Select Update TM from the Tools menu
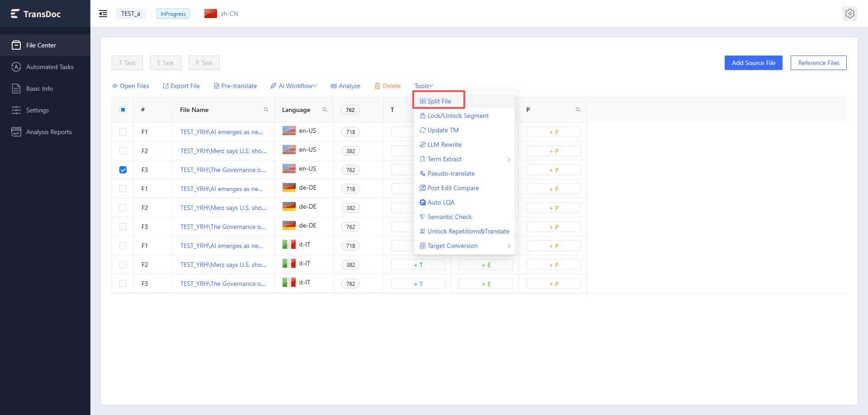The height and width of the screenshot is (415, 868). point(464,130)
